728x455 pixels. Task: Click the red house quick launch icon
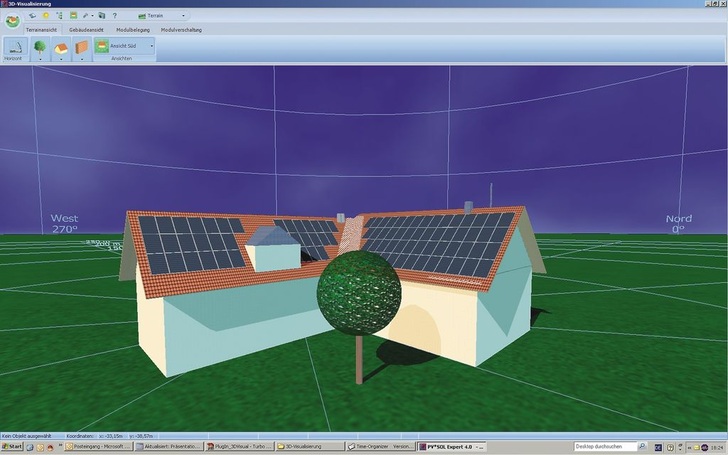(x=50, y=447)
